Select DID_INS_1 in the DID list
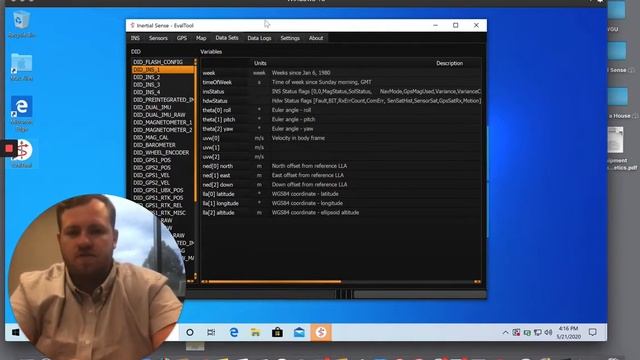Screen dimensions: 640x360 point(162,70)
